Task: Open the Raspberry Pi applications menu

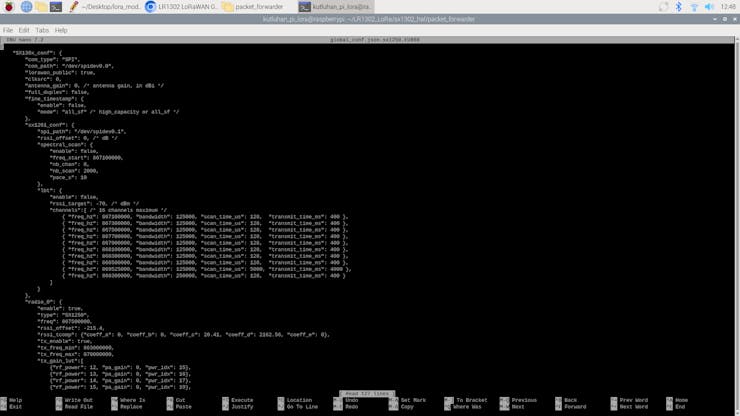Action: coord(9,7)
